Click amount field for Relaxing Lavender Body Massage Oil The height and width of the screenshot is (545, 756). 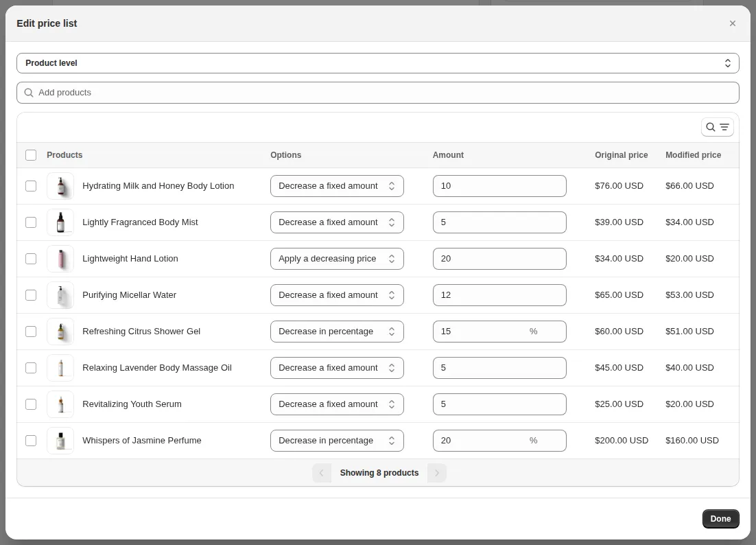(499, 368)
